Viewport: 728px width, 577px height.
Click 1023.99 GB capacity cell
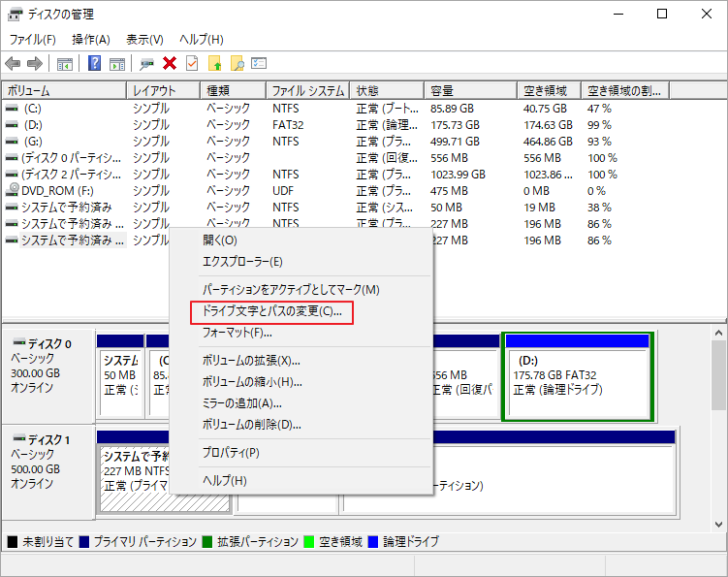pyautogui.click(x=458, y=175)
